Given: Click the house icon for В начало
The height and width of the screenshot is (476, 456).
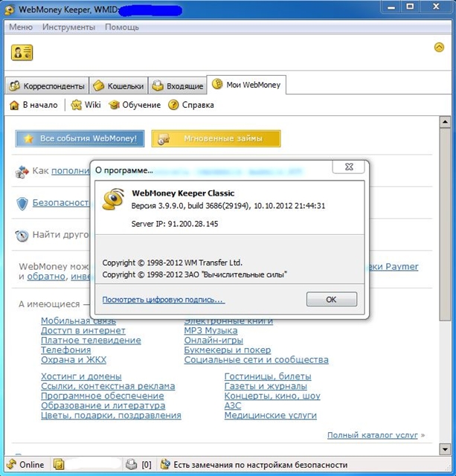Looking at the screenshot, I should pyautogui.click(x=14, y=105).
